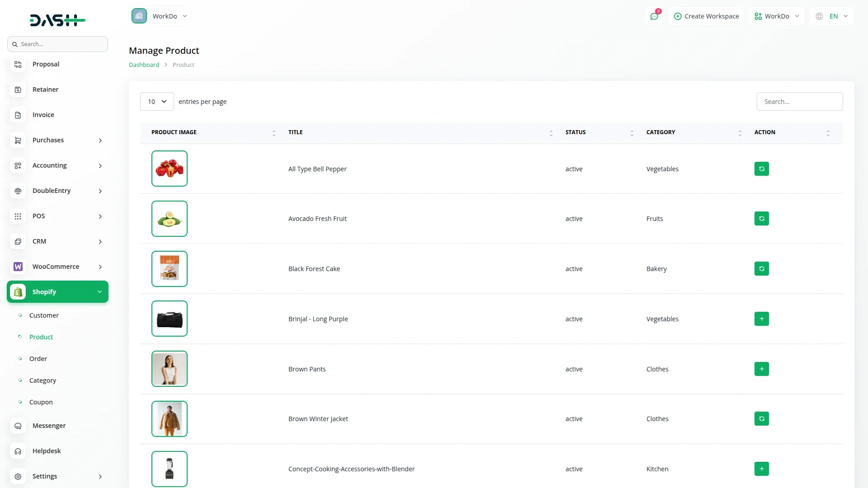
Task: Open Helpdesk in the sidebar
Action: click(x=47, y=451)
